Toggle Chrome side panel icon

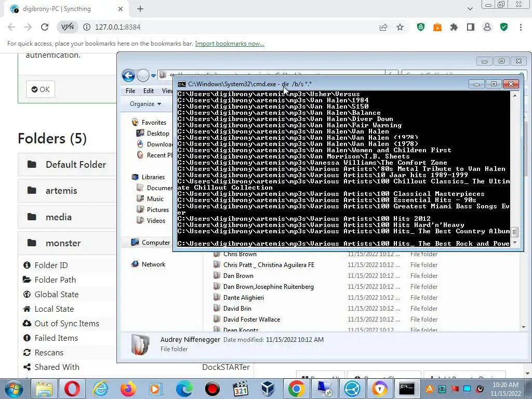(x=471, y=27)
